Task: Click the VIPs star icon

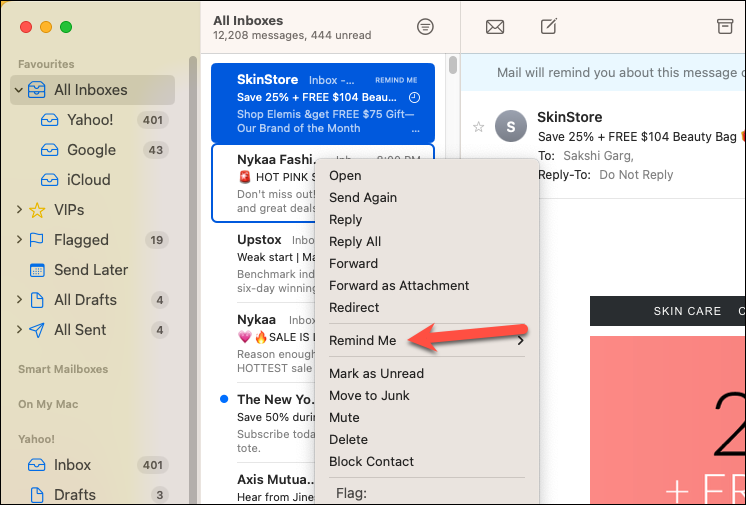Action: pyautogui.click(x=37, y=210)
